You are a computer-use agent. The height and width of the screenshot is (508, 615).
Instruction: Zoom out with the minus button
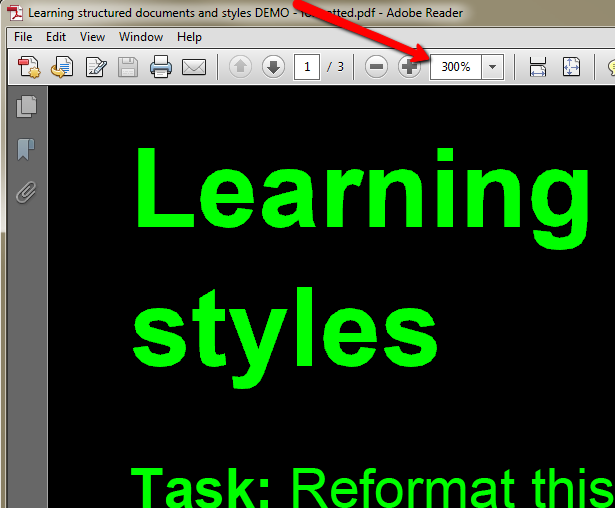click(x=376, y=67)
